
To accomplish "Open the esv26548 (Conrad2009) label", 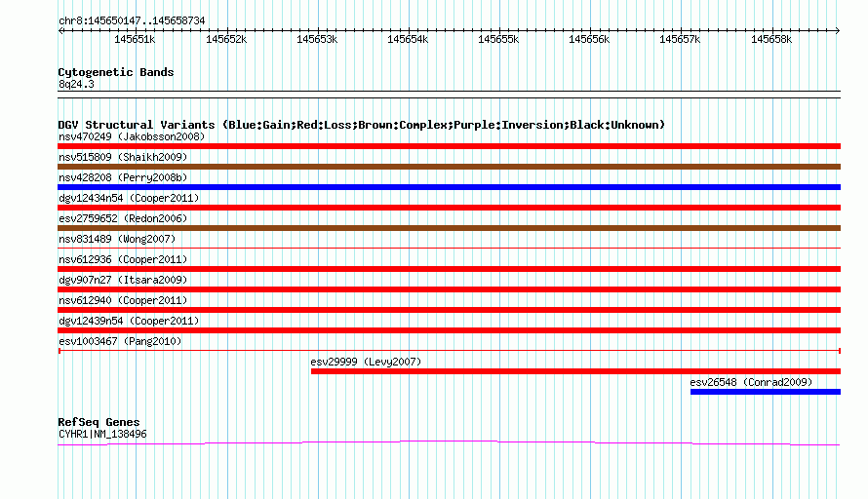I will click(751, 382).
